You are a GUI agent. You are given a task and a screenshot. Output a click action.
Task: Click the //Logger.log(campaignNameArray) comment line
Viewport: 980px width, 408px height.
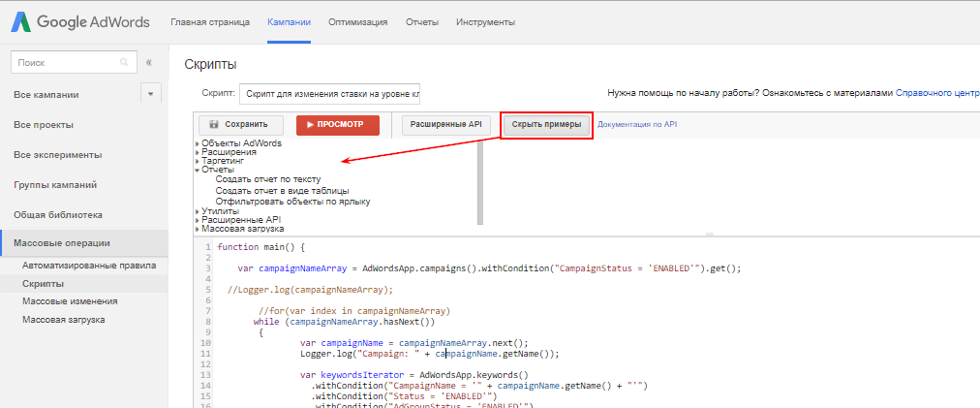311,289
